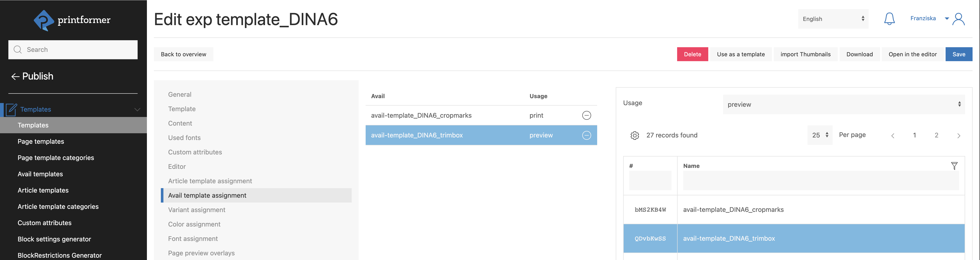Open the English language dropdown
The height and width of the screenshot is (260, 980).
833,19
